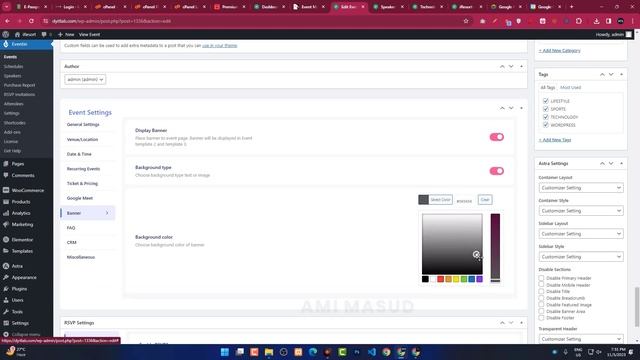
Task: Open the WordPress logo menu
Action: click(x=6, y=35)
